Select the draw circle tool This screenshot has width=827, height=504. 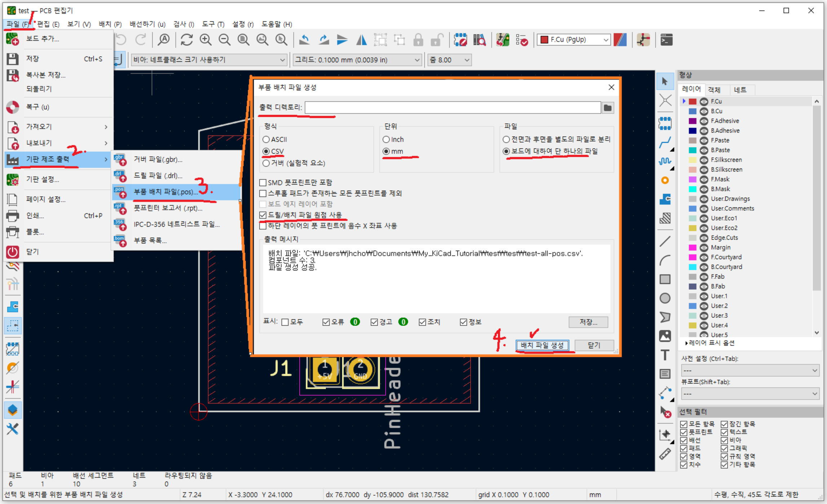click(665, 298)
